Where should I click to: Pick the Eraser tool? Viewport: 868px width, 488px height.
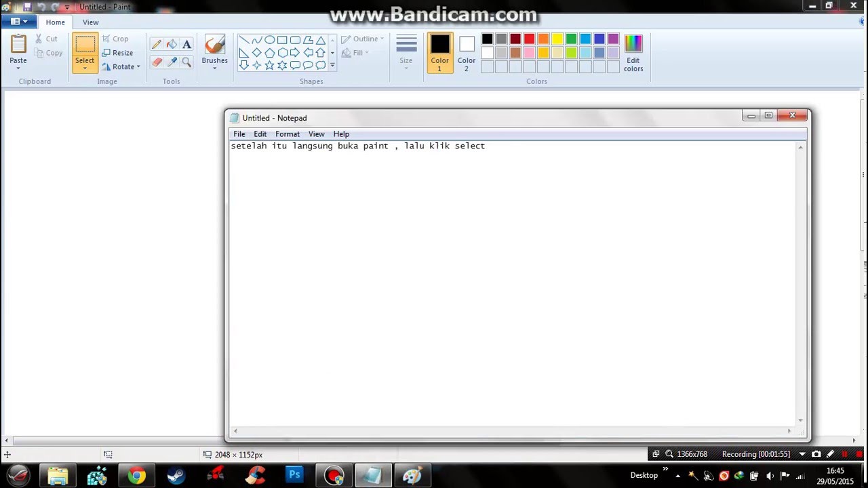point(157,62)
